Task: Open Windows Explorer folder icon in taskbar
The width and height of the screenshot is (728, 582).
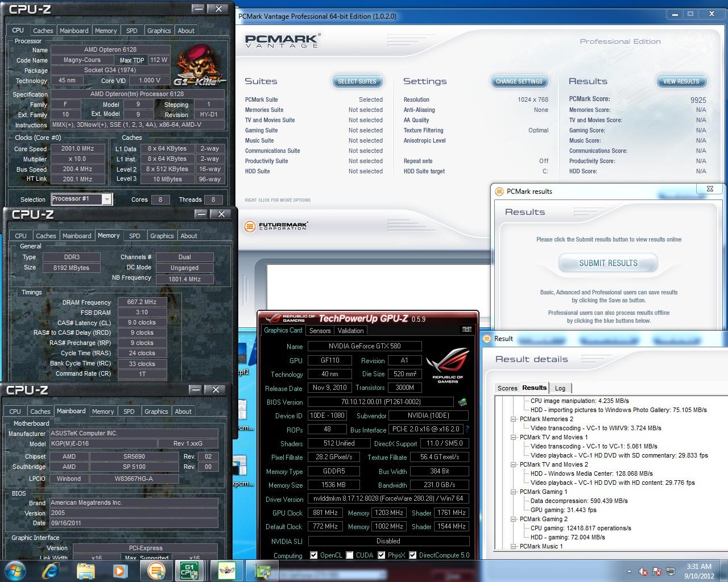Action: click(x=85, y=571)
